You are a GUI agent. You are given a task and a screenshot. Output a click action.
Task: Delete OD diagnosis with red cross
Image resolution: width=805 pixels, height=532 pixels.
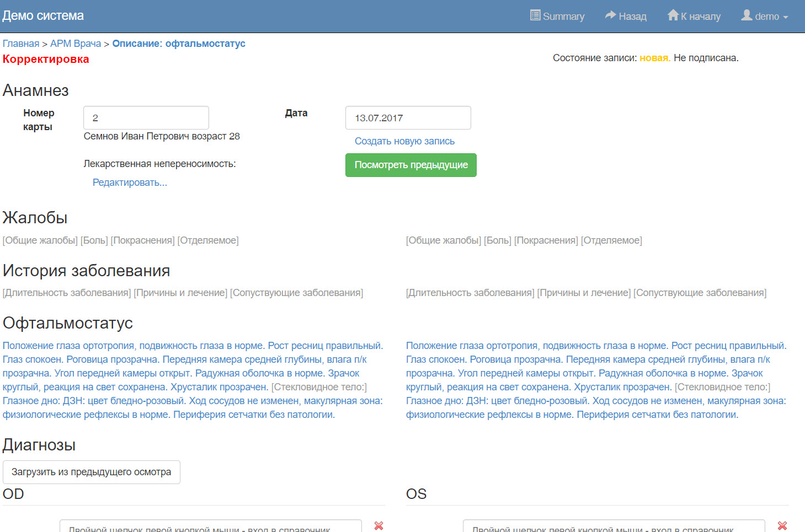click(x=378, y=526)
